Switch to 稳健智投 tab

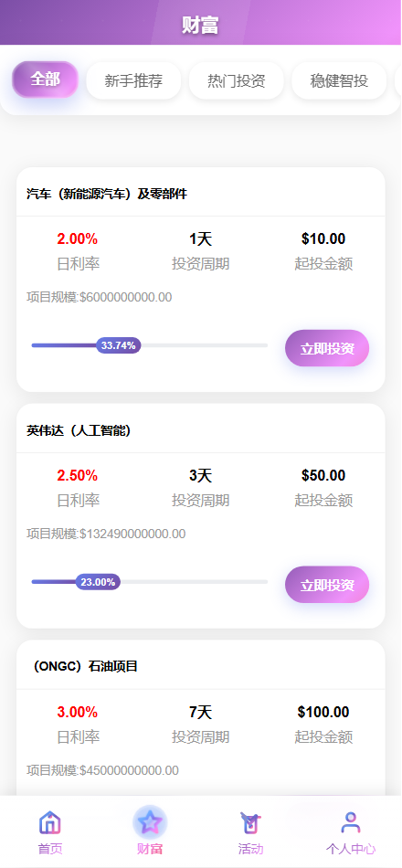point(339,80)
